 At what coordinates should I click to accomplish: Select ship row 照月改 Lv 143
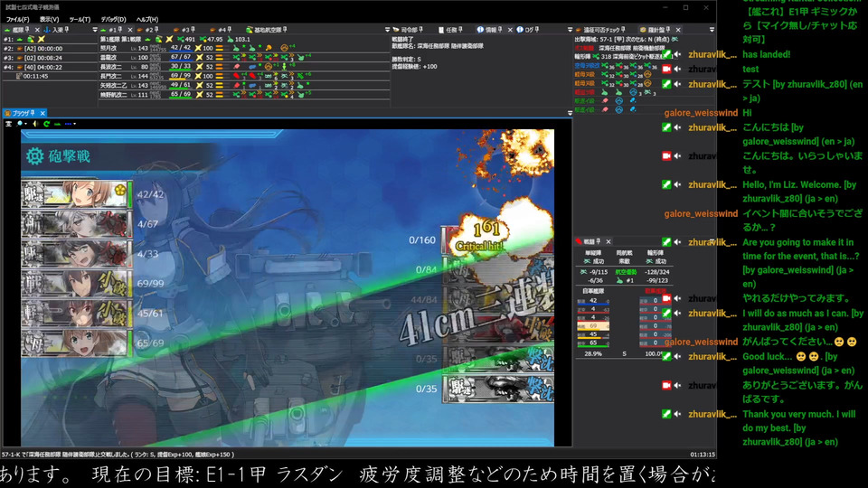click(243, 48)
